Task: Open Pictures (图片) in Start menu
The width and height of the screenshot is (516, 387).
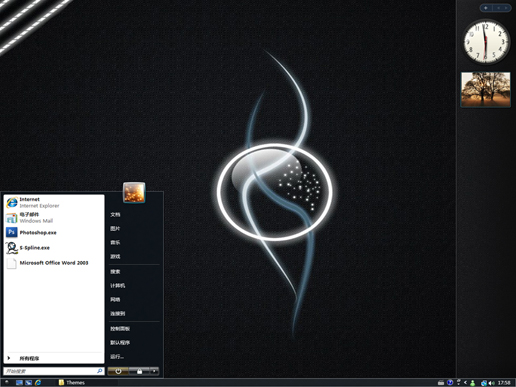Action: coord(115,229)
